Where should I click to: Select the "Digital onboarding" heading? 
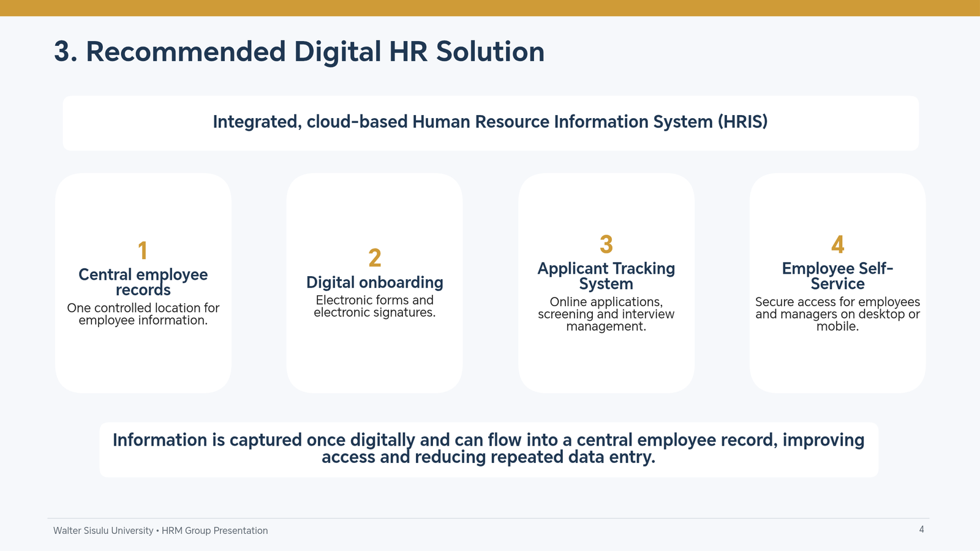[375, 282]
